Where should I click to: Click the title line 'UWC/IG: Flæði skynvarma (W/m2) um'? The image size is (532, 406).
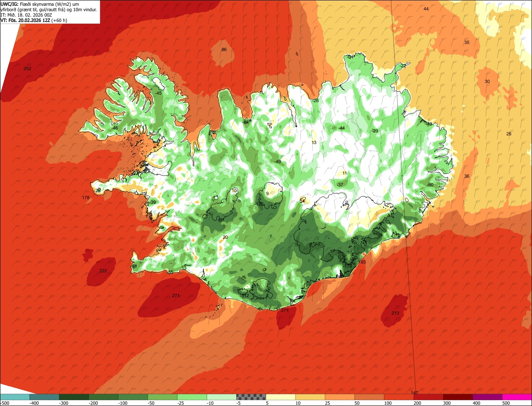39,3
